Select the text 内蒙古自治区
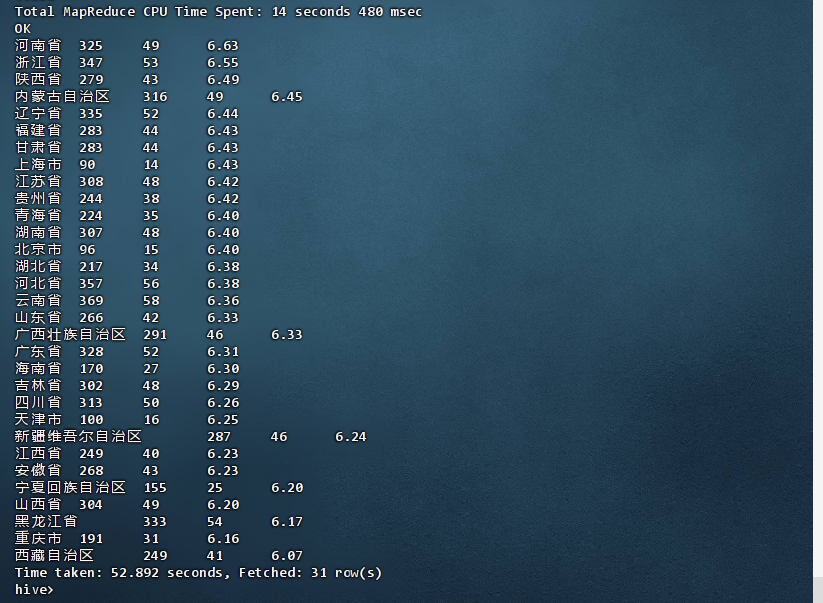This screenshot has height=603, width=823. [x=62, y=97]
